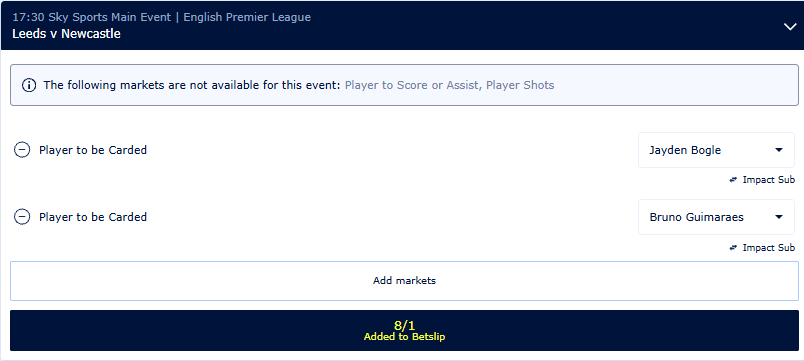The width and height of the screenshot is (804, 361).
Task: Click the arrow beside Jayden Bogle
Action: point(779,150)
